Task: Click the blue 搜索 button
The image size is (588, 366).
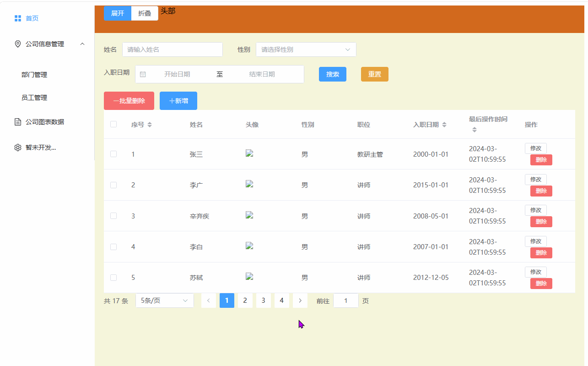Action: coord(333,74)
